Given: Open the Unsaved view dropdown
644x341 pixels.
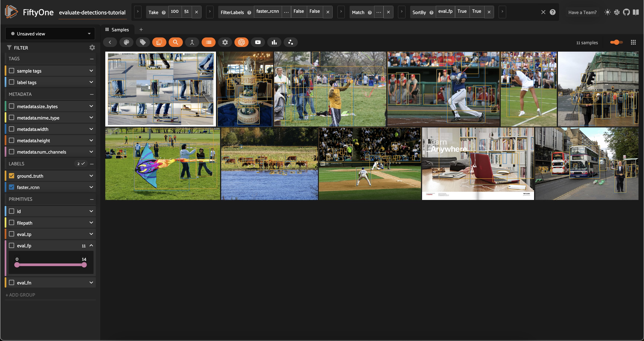Looking at the screenshot, I should click(x=50, y=34).
